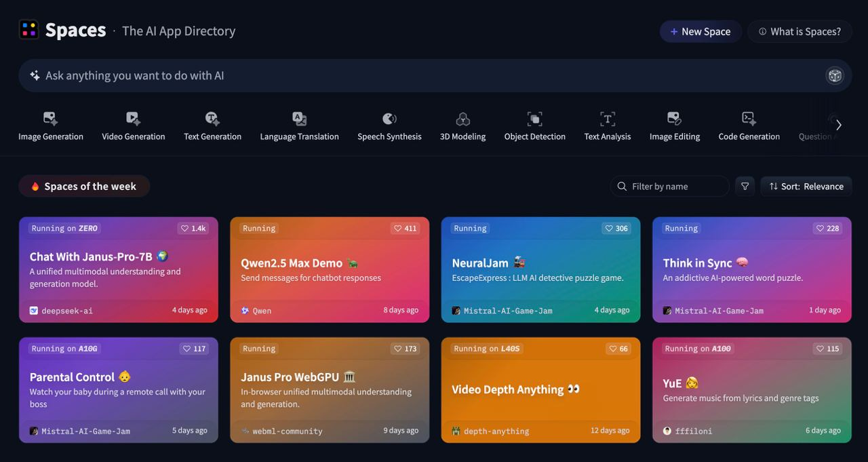This screenshot has width=868, height=462.
Task: Click Ask anything AI search field
Action: pos(435,75)
